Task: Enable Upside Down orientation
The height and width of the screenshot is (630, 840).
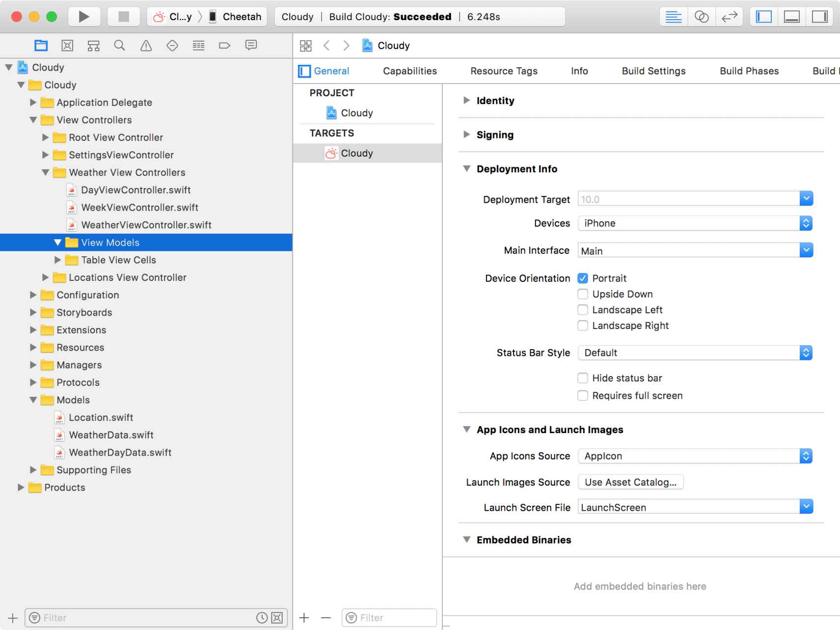Action: coord(583,294)
